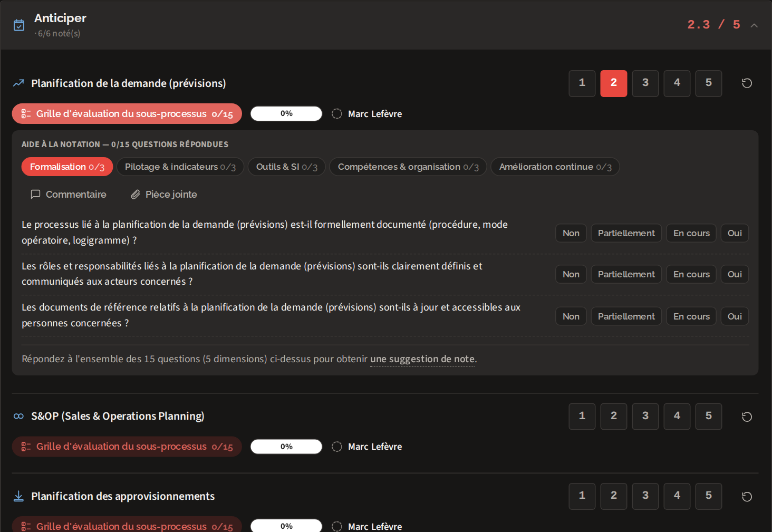
Task: Answer Oui for documents de référence question
Action: click(735, 316)
